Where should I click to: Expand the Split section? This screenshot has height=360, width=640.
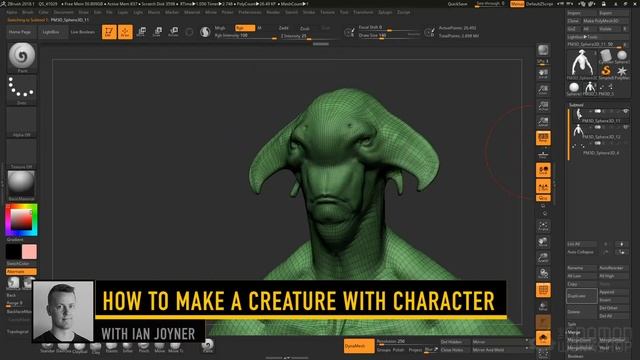click(x=572, y=324)
